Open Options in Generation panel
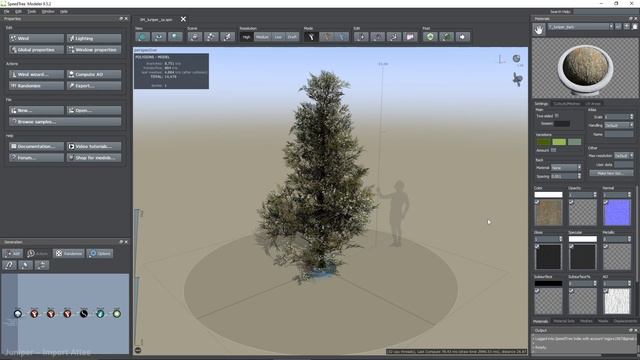This screenshot has width=640, height=360. [100, 253]
